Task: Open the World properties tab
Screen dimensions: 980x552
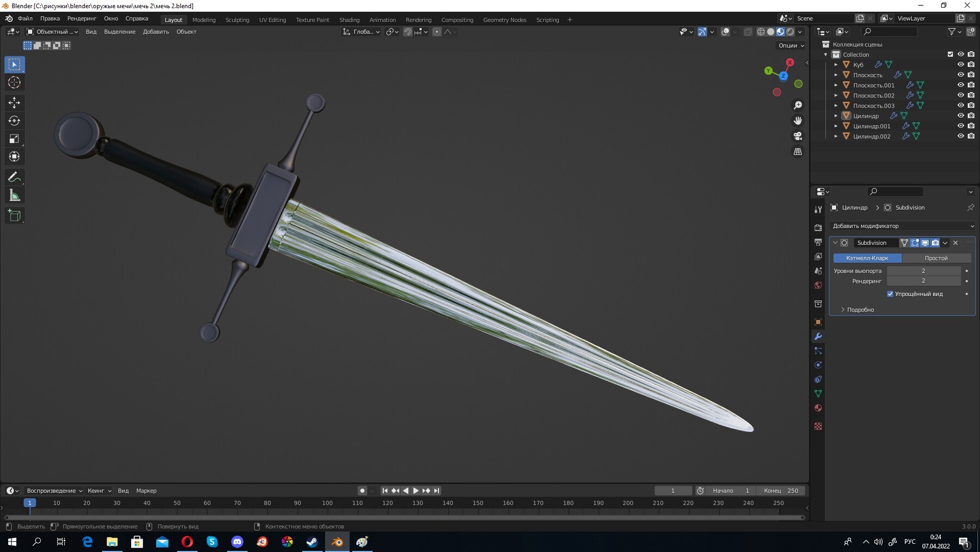Action: pos(818,285)
